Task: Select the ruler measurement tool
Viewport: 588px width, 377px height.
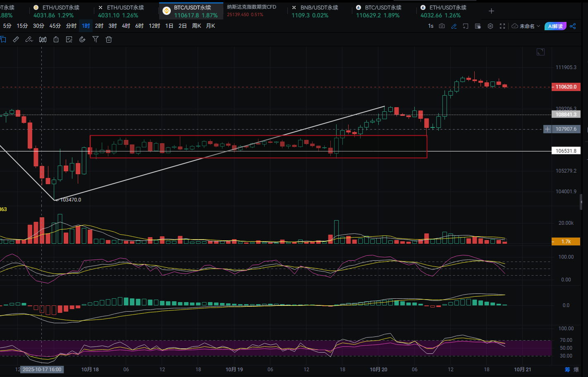Action: (x=16, y=39)
